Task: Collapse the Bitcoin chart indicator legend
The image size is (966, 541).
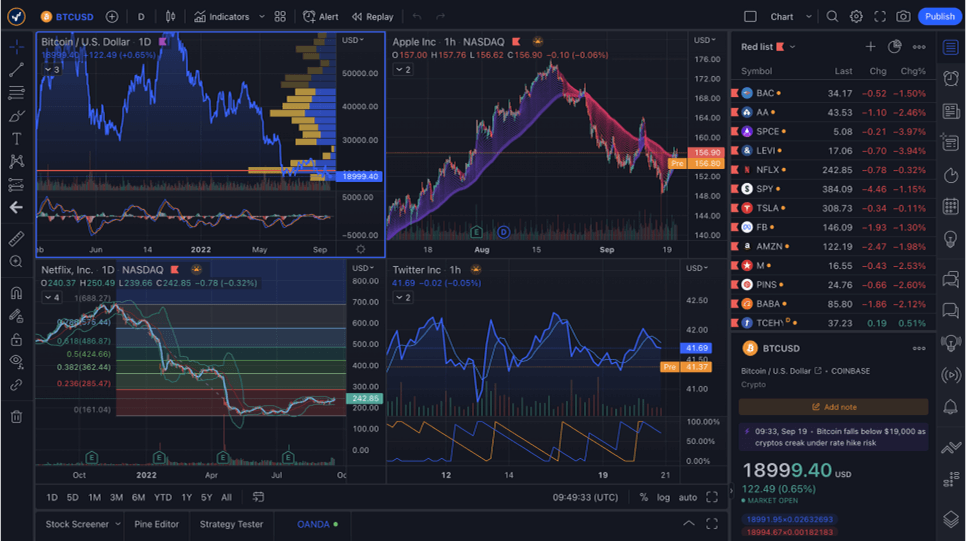Action: click(52, 70)
